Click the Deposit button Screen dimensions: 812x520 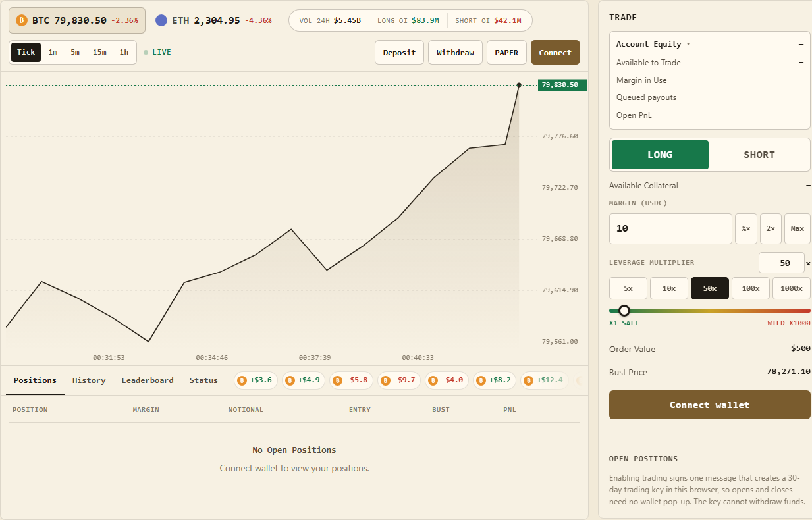coord(399,53)
